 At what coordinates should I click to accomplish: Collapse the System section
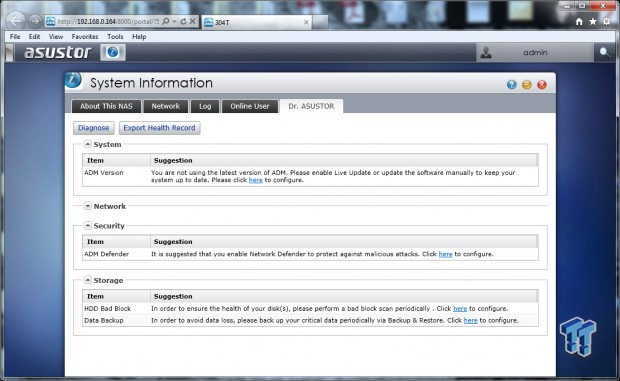tap(88, 144)
